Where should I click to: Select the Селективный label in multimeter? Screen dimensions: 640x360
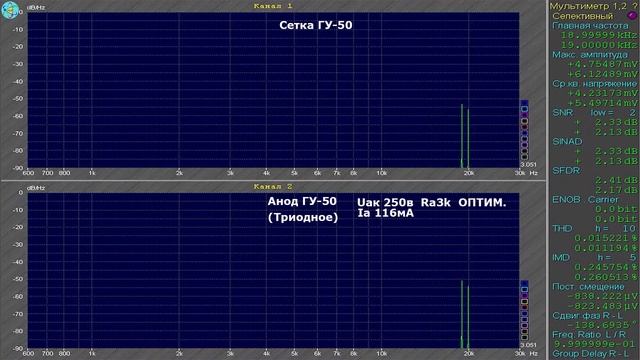pyautogui.click(x=583, y=16)
